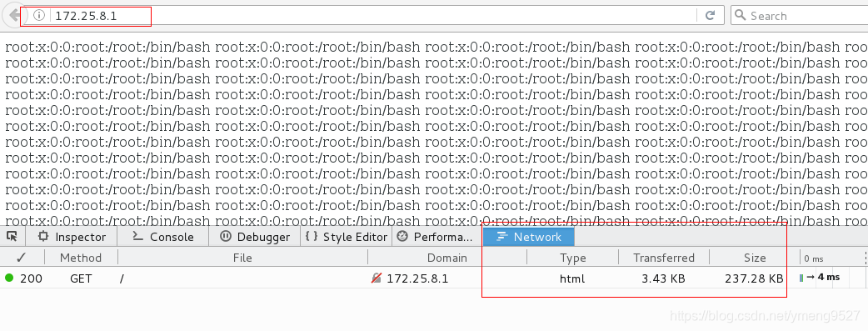Sort requests by Transferred column
The height and width of the screenshot is (331, 868).
[x=664, y=258]
